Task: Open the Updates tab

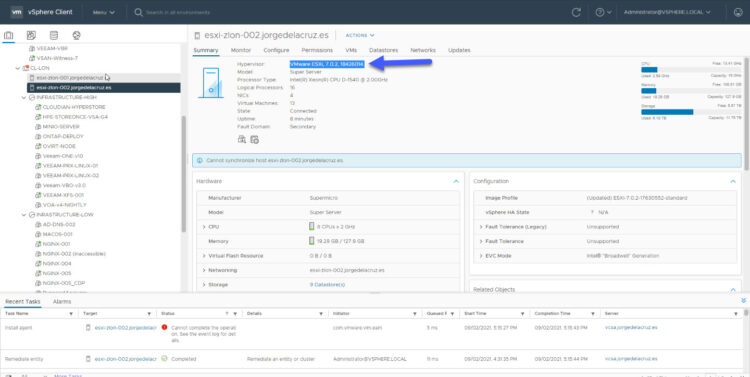Action: (x=459, y=50)
